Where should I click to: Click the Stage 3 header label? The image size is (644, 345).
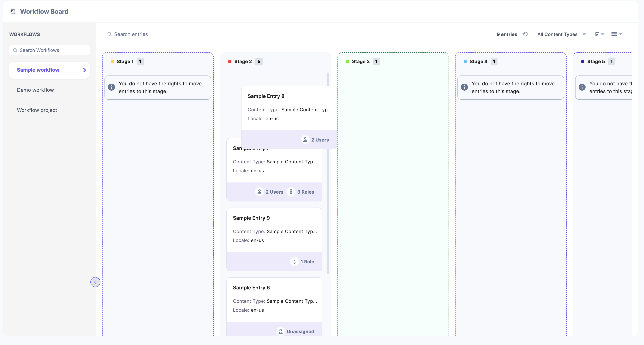(361, 62)
